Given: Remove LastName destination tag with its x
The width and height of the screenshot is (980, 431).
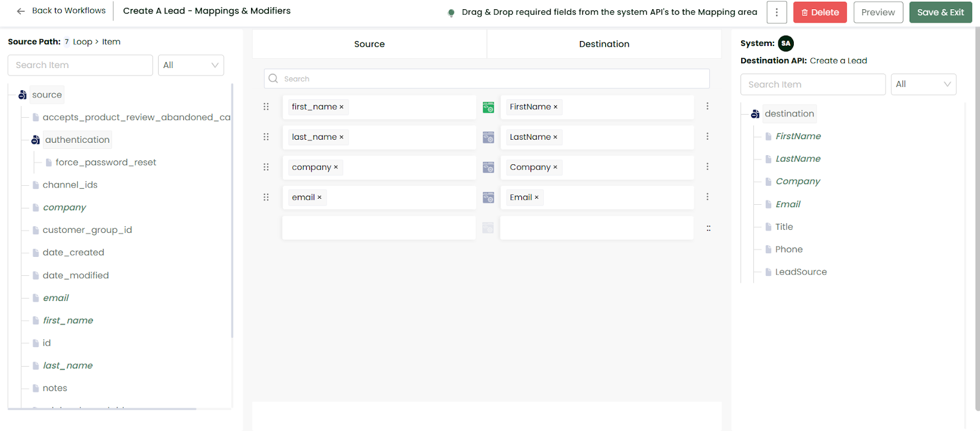Looking at the screenshot, I should (x=556, y=137).
